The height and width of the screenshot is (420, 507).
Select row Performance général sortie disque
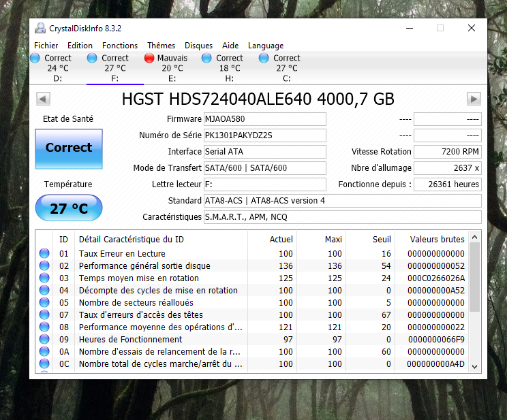coord(252,266)
